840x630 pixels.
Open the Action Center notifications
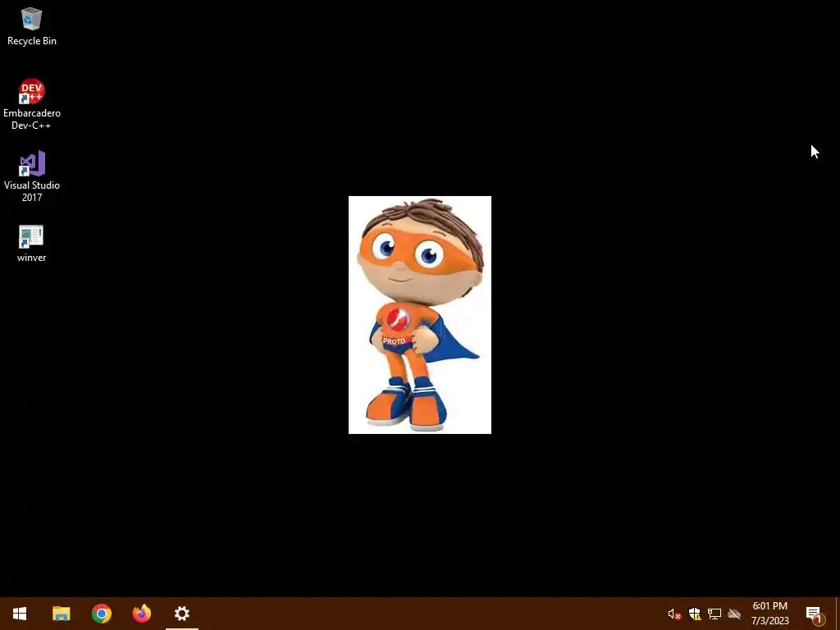(814, 614)
